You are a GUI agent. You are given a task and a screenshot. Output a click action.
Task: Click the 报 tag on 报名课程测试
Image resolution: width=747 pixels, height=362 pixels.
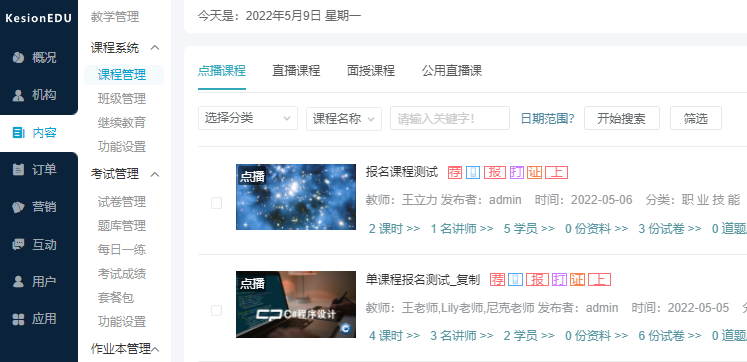pyautogui.click(x=495, y=172)
